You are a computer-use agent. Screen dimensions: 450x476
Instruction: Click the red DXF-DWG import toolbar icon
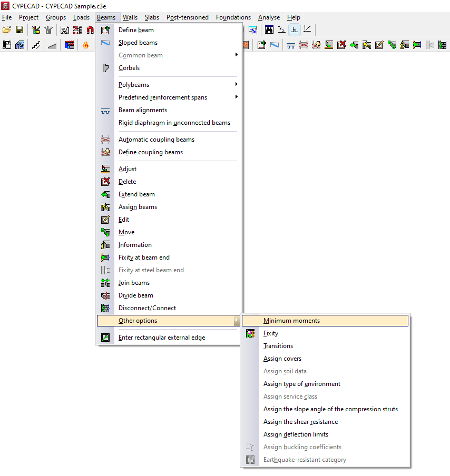pos(77,29)
